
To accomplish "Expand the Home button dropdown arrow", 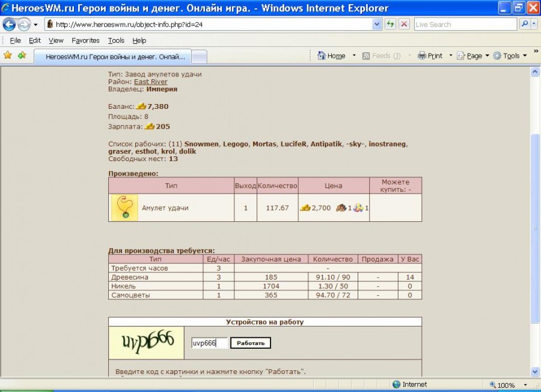I will pos(353,55).
